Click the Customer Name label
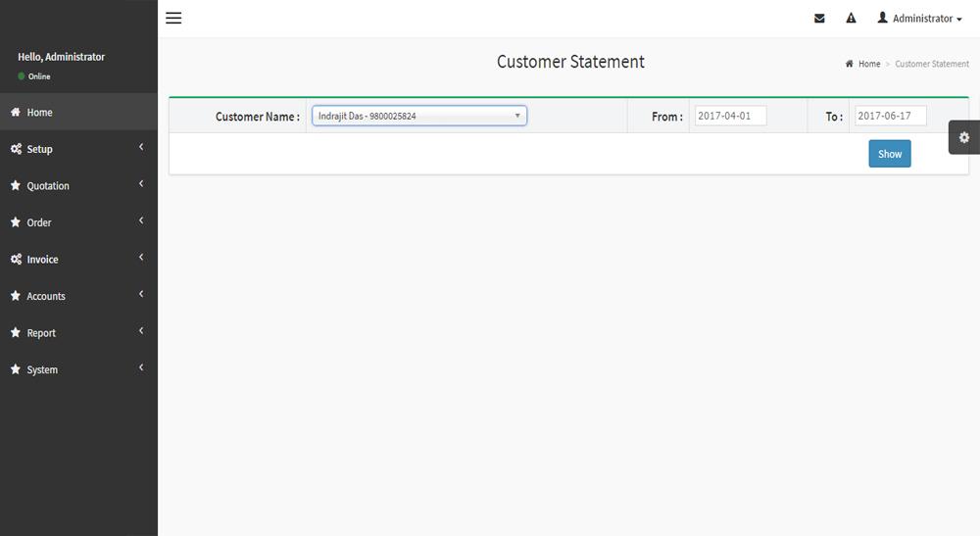The width and height of the screenshot is (980, 536). [x=258, y=117]
